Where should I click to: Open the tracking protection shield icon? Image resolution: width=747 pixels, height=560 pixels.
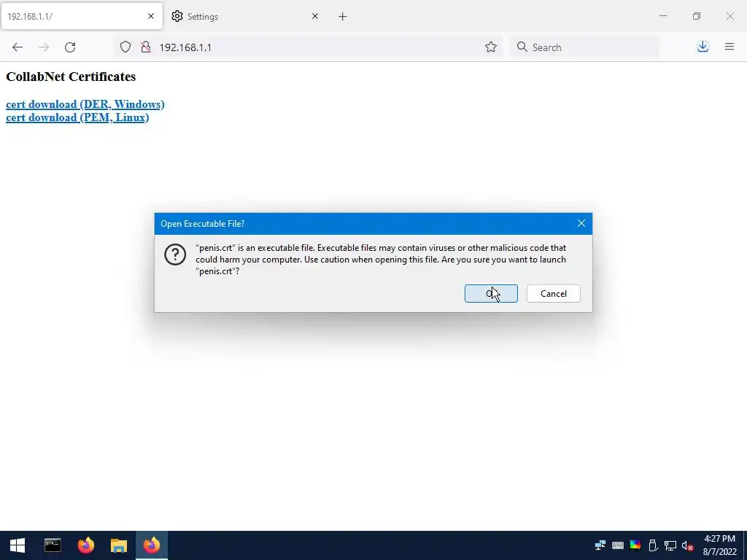click(x=125, y=47)
